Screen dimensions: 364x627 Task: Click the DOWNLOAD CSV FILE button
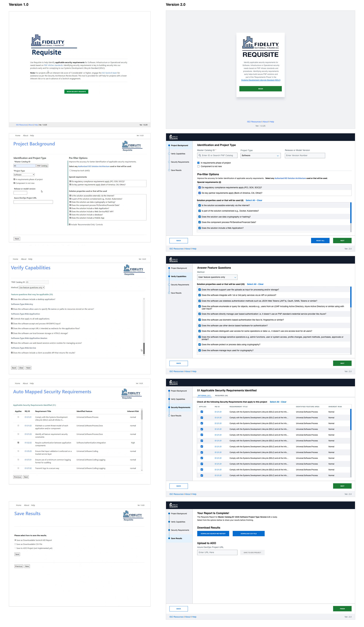click(248, 534)
